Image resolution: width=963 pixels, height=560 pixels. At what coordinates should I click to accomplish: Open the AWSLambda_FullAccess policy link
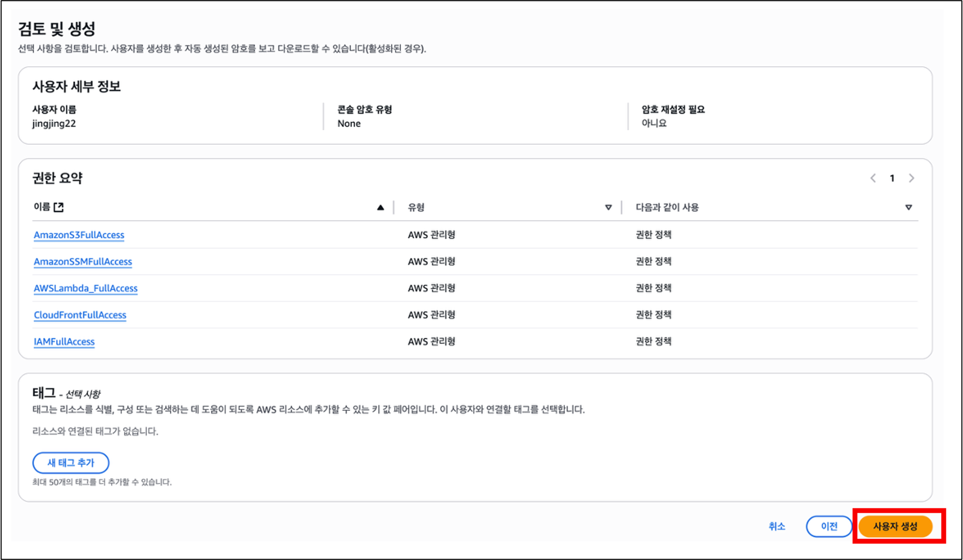click(x=86, y=288)
